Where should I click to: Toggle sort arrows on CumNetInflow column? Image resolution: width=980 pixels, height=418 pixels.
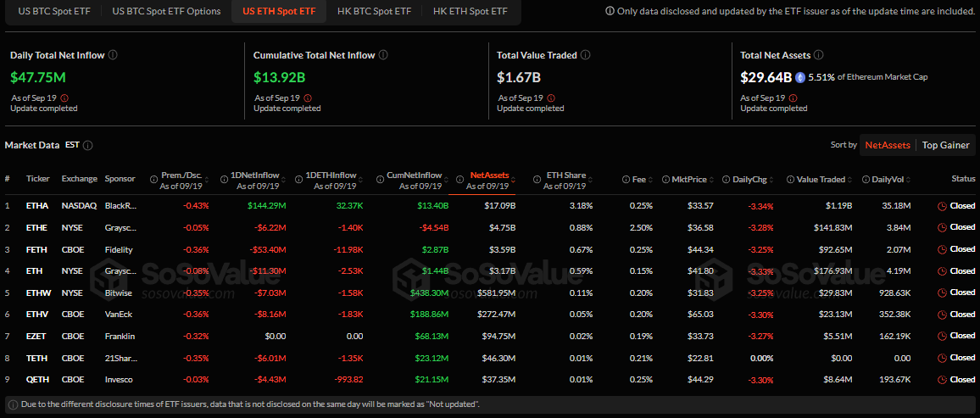(x=447, y=179)
